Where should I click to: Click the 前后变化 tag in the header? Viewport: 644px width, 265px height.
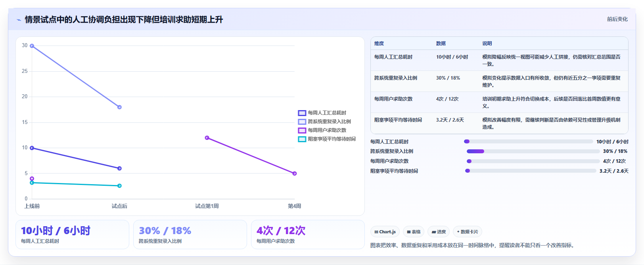(617, 19)
